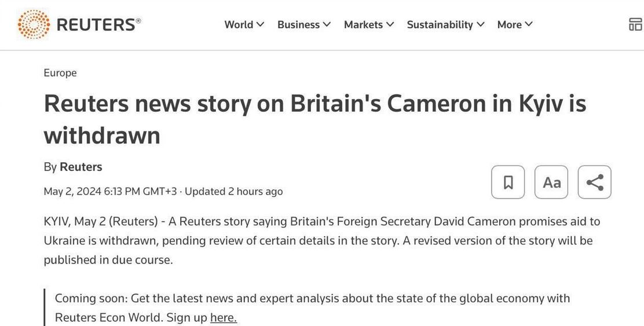Click the "Updated 2 hours ago" text

[234, 191]
